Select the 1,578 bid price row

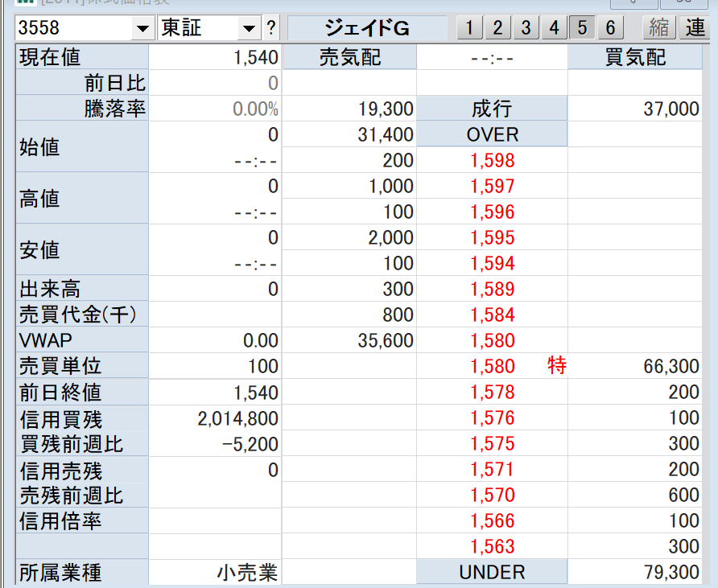coord(492,393)
